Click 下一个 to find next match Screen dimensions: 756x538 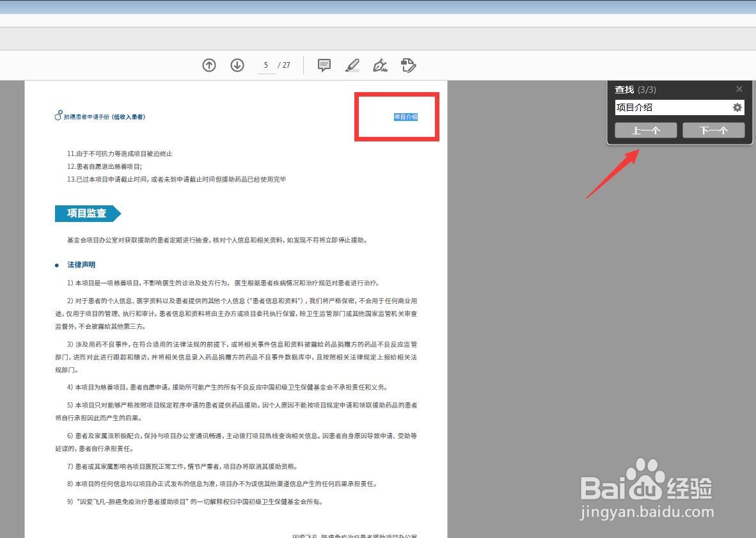coord(713,130)
